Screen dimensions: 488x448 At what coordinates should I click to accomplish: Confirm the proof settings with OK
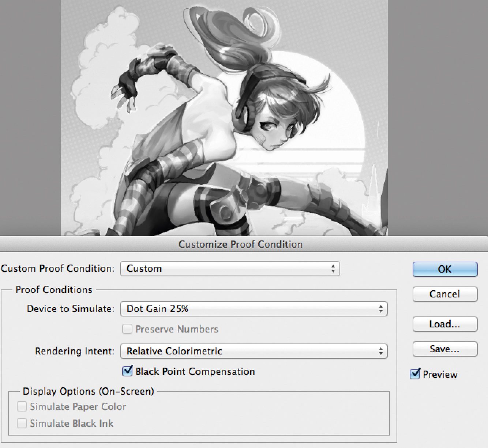[x=444, y=269]
